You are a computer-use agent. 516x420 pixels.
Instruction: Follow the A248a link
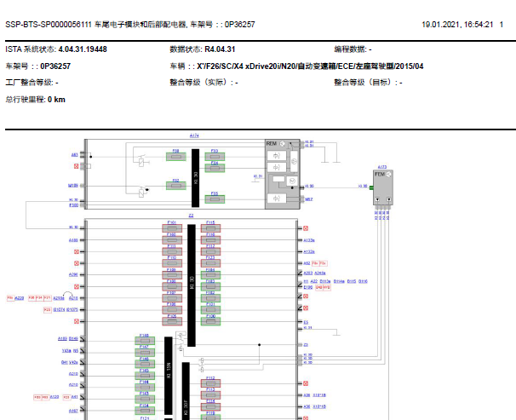tap(320, 273)
